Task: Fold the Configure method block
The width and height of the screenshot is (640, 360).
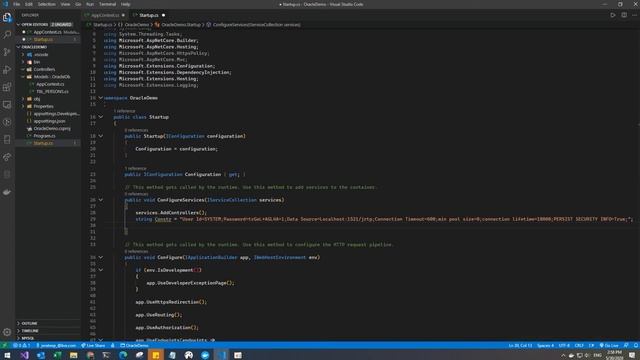Action: pyautogui.click(x=100, y=258)
